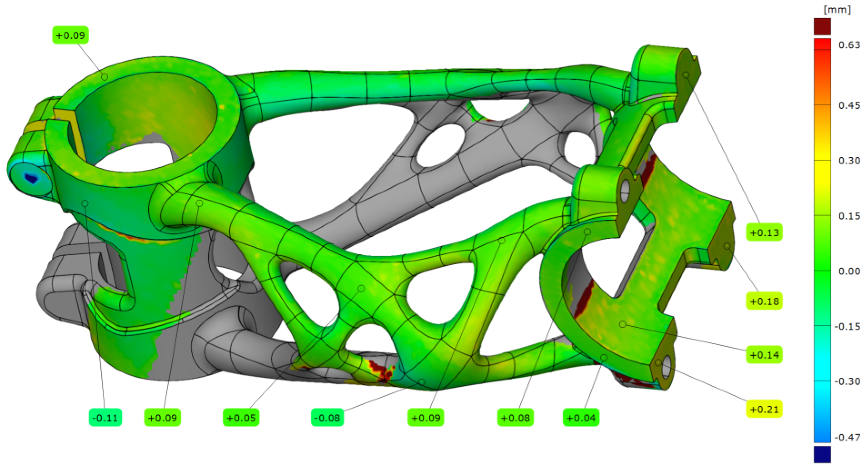Screen dimensions: 868x469
Task: Select the +0.09 label annotating the clamp ring top
Action: point(70,35)
